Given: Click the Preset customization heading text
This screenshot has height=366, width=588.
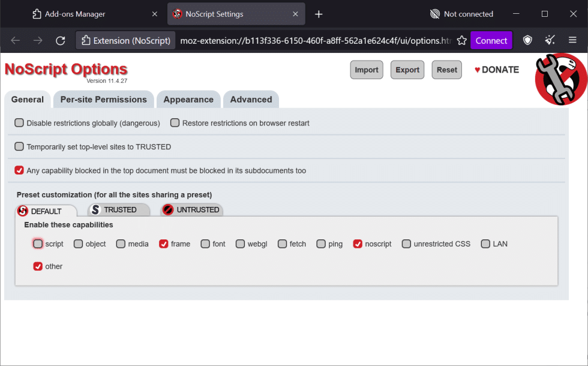Looking at the screenshot, I should (x=114, y=194).
